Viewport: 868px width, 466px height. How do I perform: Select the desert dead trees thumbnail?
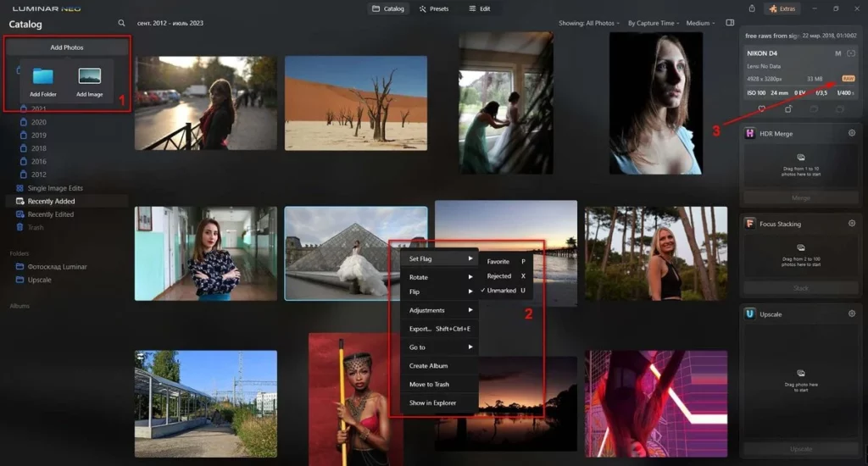coord(356,103)
